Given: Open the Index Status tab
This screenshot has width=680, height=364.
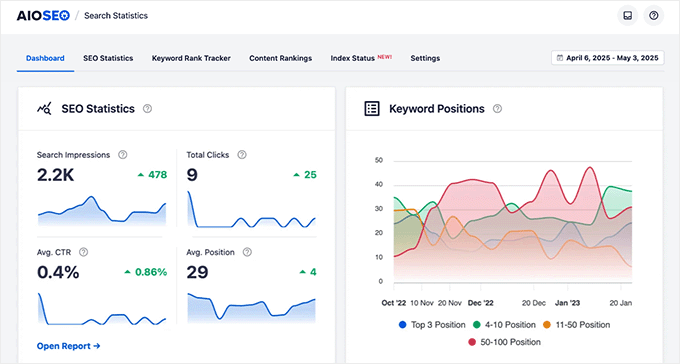Looking at the screenshot, I should click(x=353, y=58).
